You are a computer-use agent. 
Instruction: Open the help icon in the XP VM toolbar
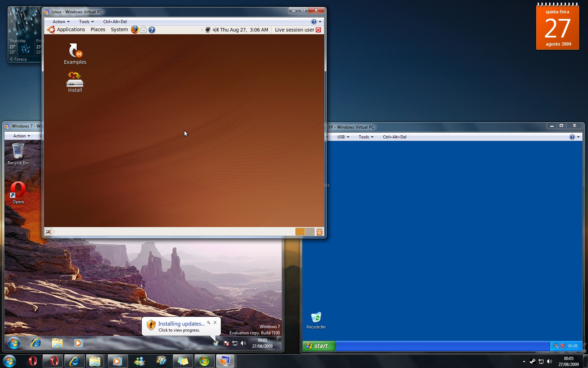(572, 137)
